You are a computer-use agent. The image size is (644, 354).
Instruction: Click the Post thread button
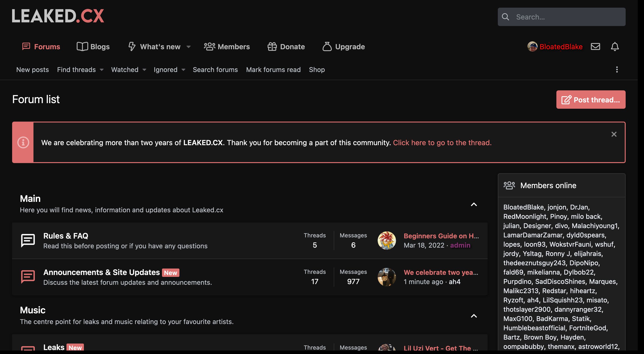click(x=591, y=99)
